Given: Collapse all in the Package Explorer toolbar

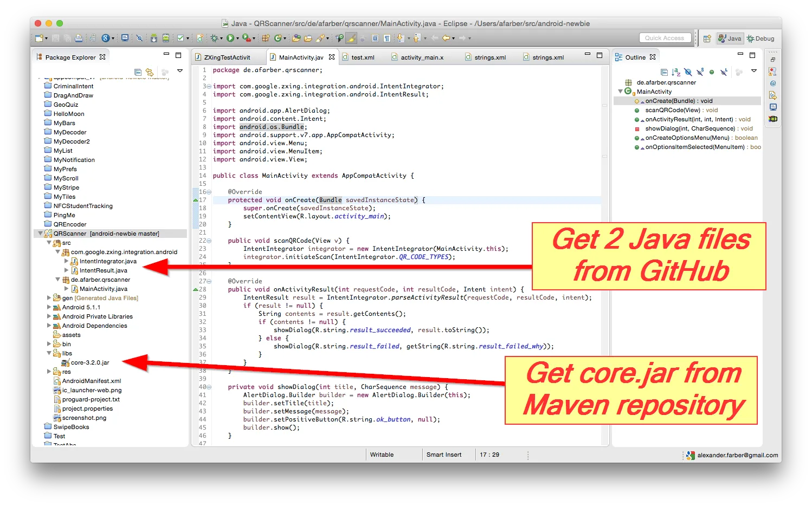Looking at the screenshot, I should point(138,72).
